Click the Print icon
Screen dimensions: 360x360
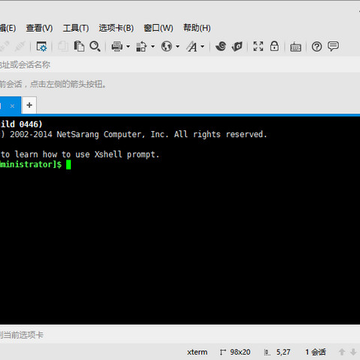pyautogui.click(x=117, y=46)
